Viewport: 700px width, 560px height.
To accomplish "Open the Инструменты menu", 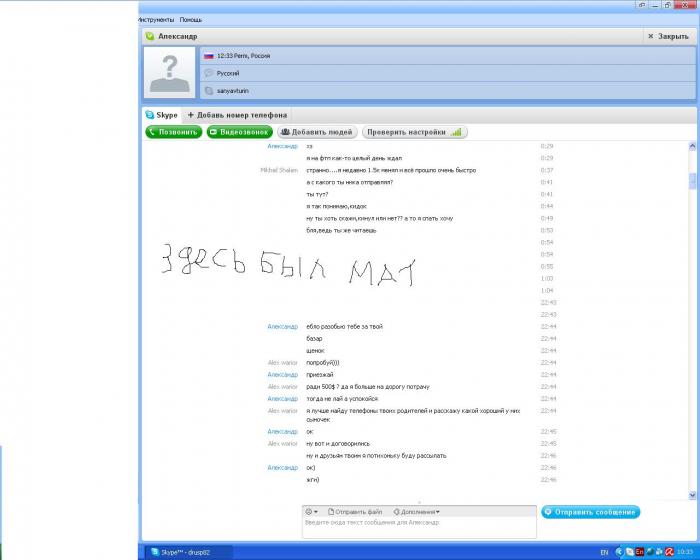I will coord(156,20).
